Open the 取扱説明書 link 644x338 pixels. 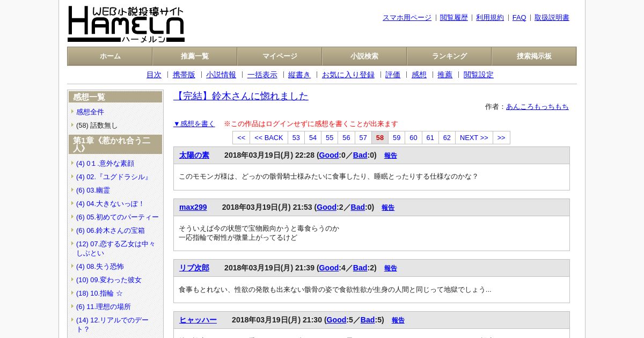552,18
